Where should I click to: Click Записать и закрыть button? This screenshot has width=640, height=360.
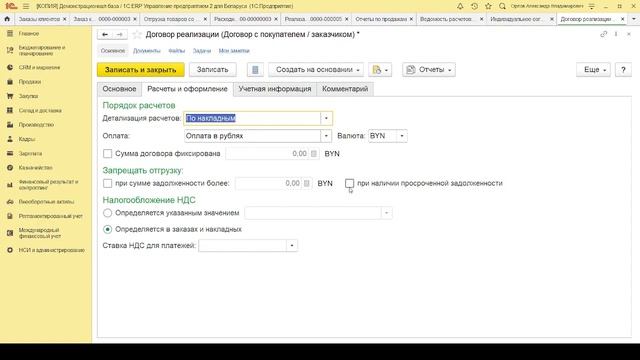point(140,70)
